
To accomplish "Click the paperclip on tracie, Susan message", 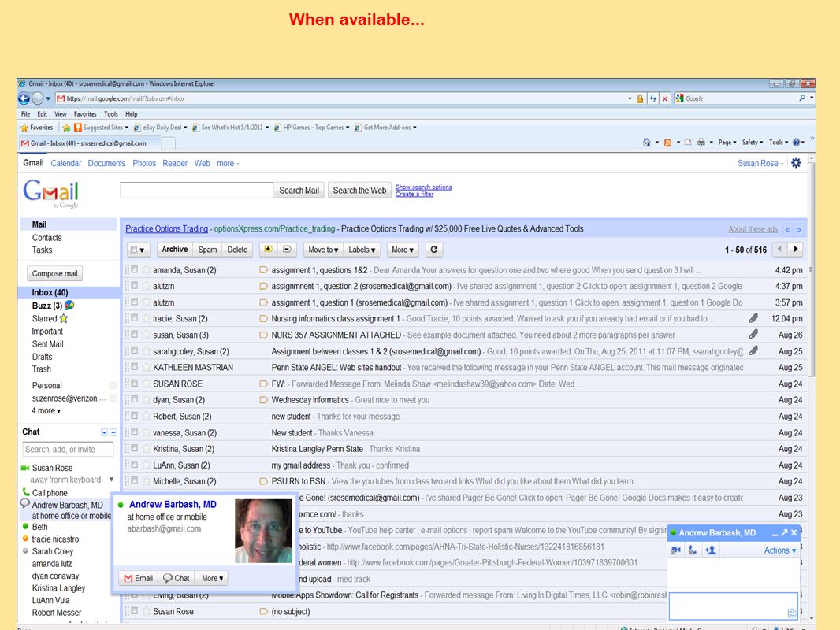I will pos(753,318).
